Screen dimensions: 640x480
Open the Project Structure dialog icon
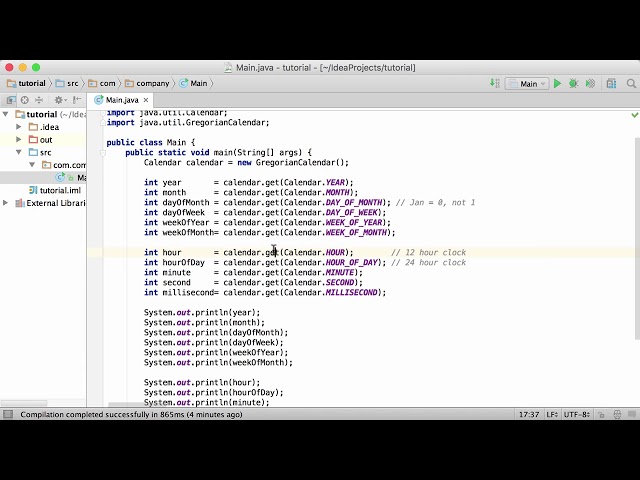click(x=611, y=84)
